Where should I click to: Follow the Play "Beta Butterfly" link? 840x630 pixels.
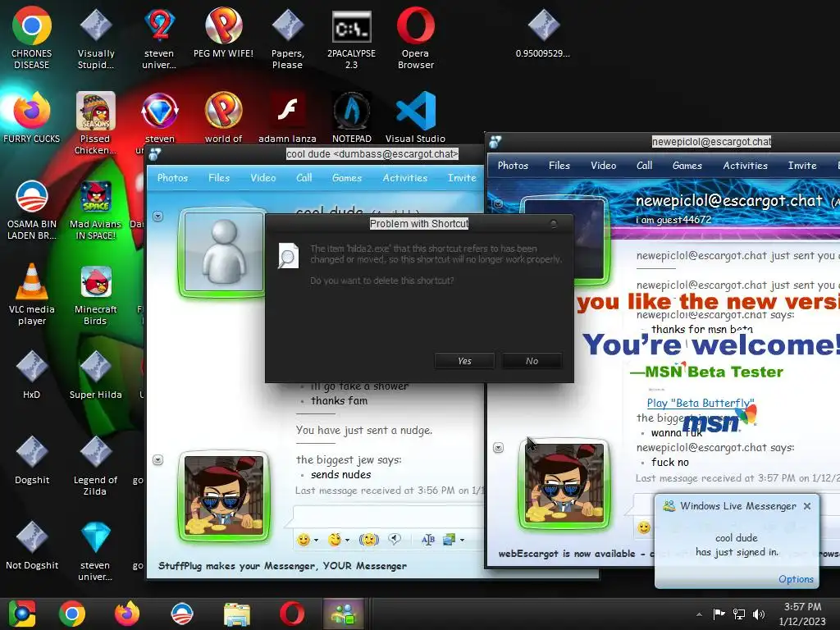701,403
